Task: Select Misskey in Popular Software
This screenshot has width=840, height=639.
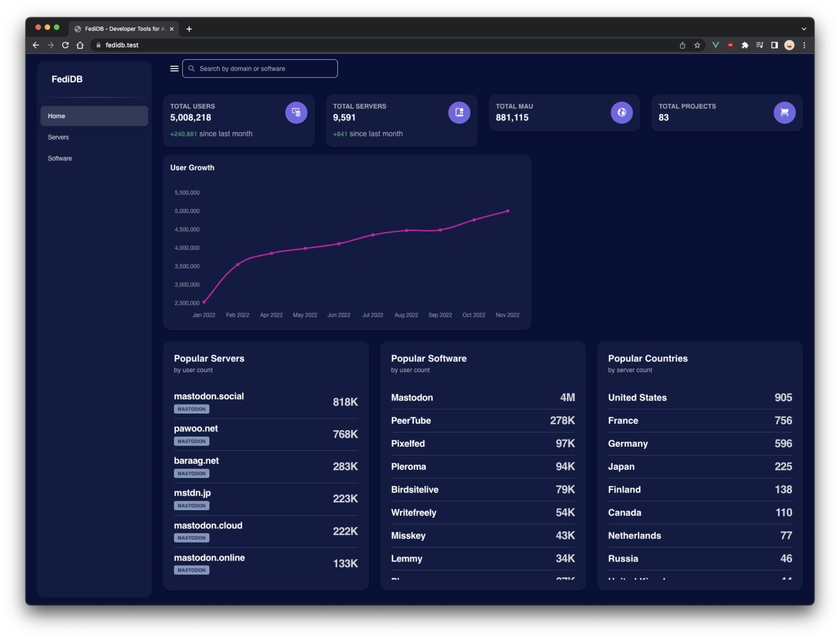Action: 483,535
